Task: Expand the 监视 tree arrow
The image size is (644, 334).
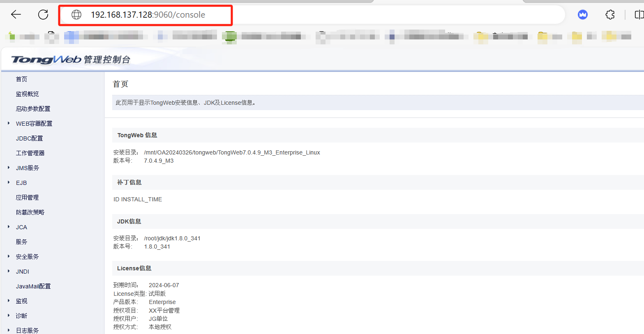Action: 9,301
